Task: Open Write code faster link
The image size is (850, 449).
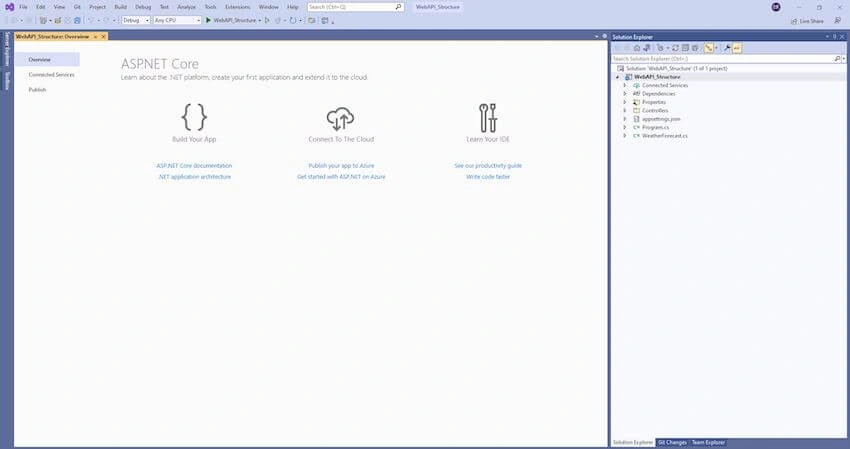Action: click(488, 177)
